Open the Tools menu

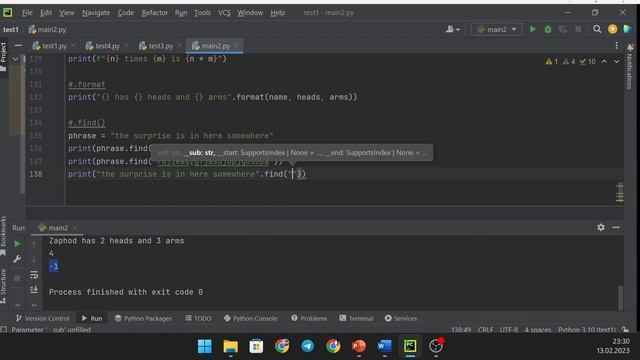click(x=202, y=13)
